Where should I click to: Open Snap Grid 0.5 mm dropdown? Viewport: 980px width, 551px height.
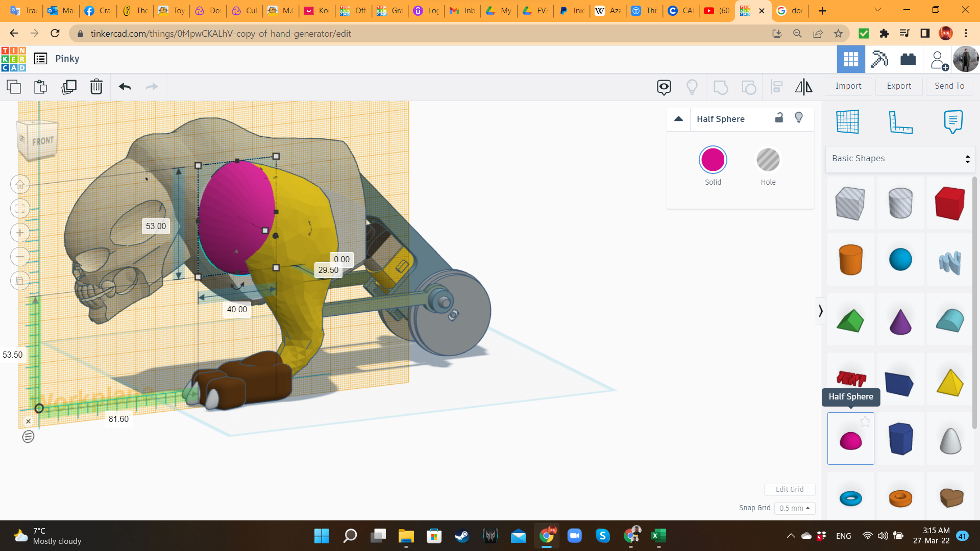coord(794,508)
